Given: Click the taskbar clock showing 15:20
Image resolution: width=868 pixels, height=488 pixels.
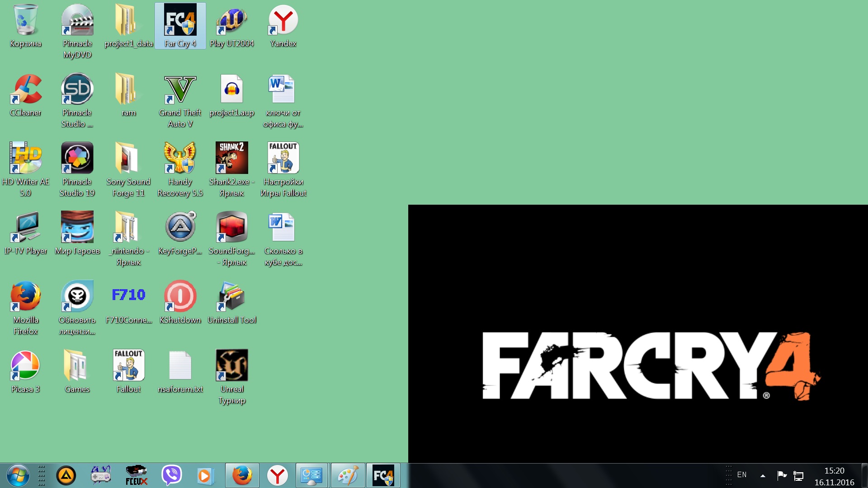Looking at the screenshot, I should [834, 476].
